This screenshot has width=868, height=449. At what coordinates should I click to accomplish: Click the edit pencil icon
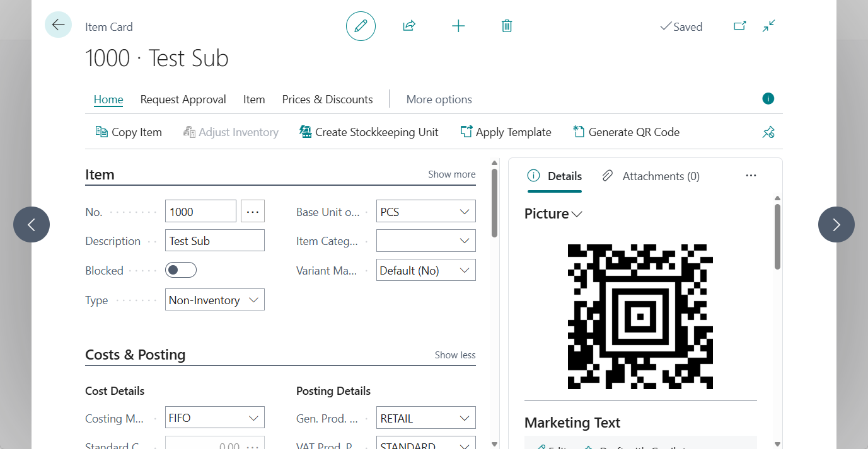point(360,26)
